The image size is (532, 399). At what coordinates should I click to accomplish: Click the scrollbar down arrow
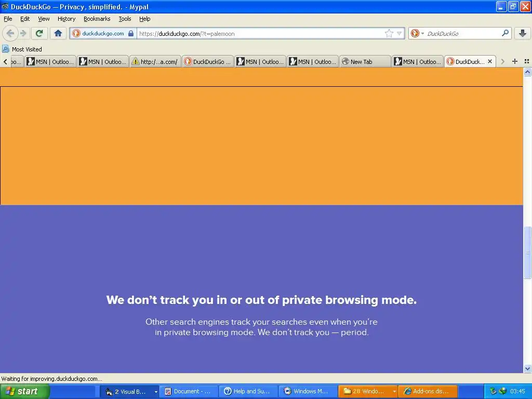[527, 368]
